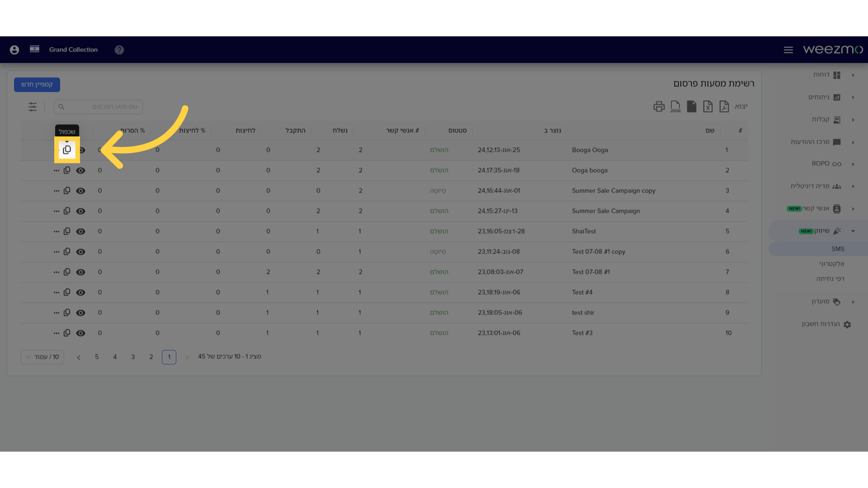Click the Summer Sale Campaign name
Screen dimensions: 868x488
[606, 211]
